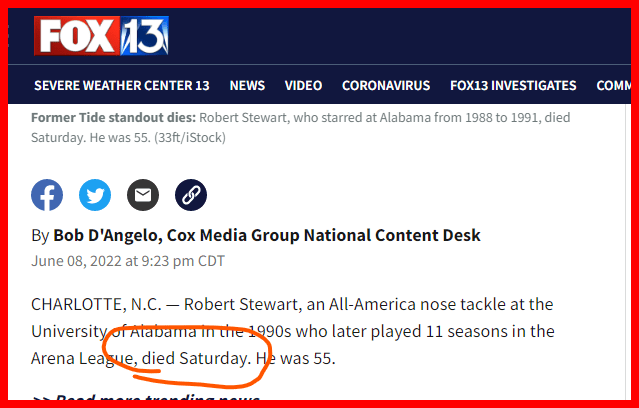Share the article on Twitter
This screenshot has width=639, height=408.
click(95, 194)
